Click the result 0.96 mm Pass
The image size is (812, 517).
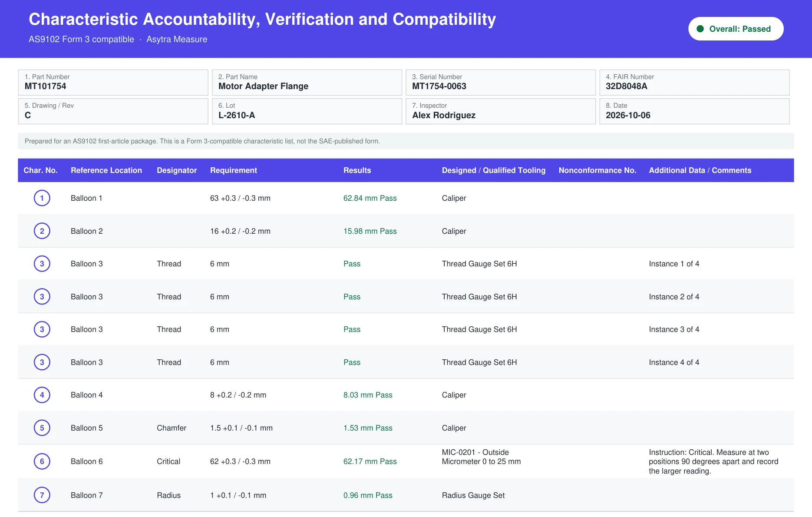coord(368,495)
